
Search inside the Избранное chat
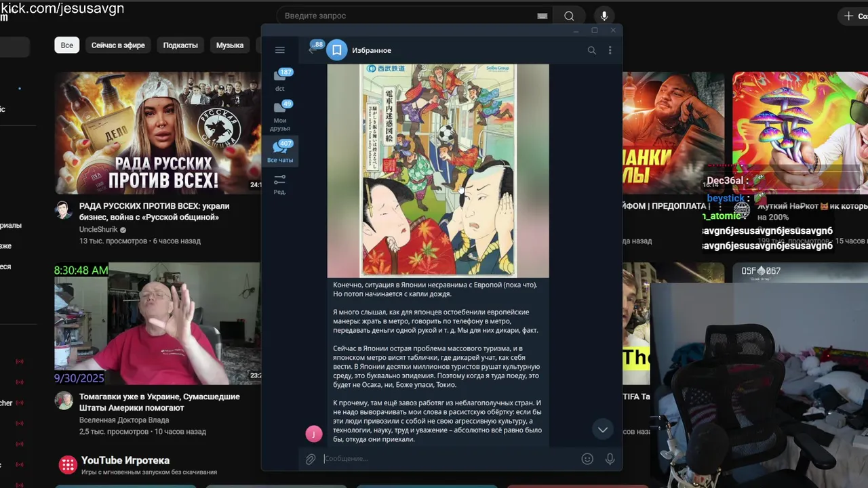coord(591,50)
